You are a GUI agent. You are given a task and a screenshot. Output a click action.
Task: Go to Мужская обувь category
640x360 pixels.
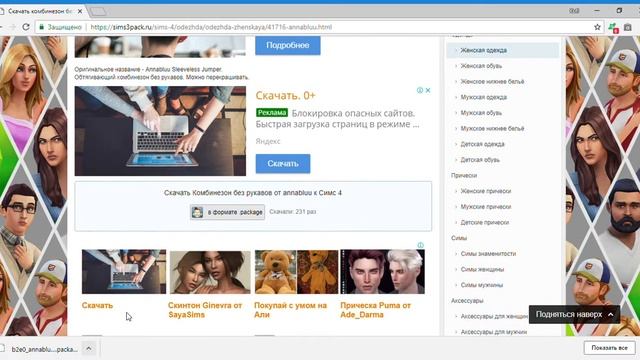pyautogui.click(x=481, y=113)
